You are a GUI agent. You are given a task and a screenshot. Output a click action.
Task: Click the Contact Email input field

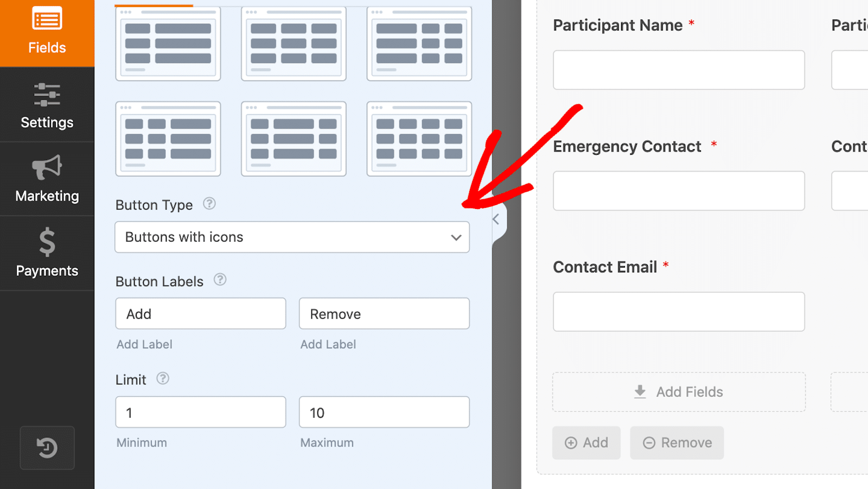click(679, 312)
